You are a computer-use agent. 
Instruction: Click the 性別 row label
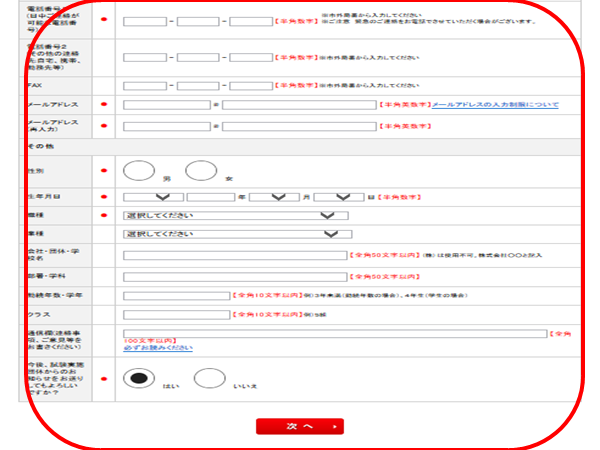(36, 171)
